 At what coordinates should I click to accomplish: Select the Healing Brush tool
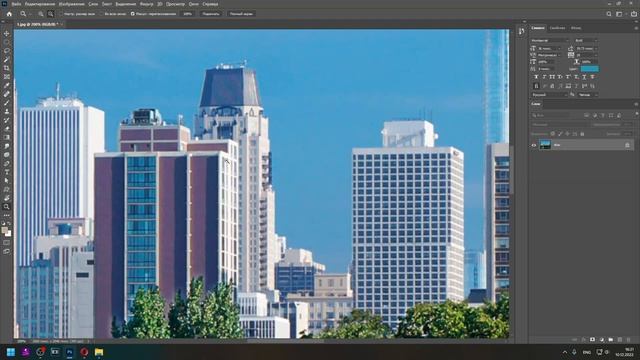7,94
